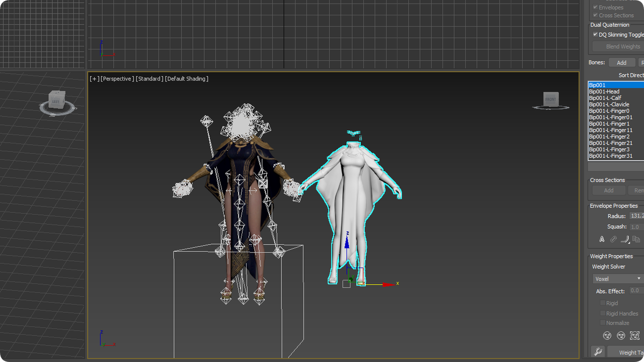The image size is (644, 362).
Task: Click the Select Excluded Verts icon
Action: tap(634, 335)
